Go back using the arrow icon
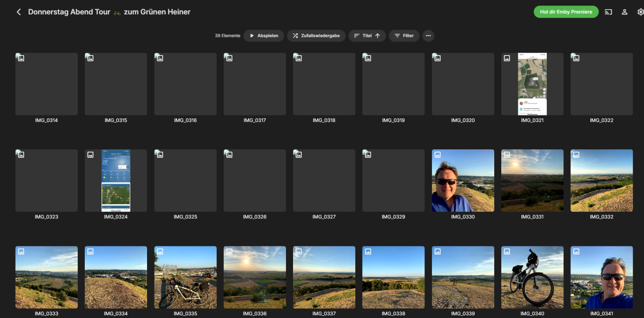644x318 pixels. (x=19, y=12)
